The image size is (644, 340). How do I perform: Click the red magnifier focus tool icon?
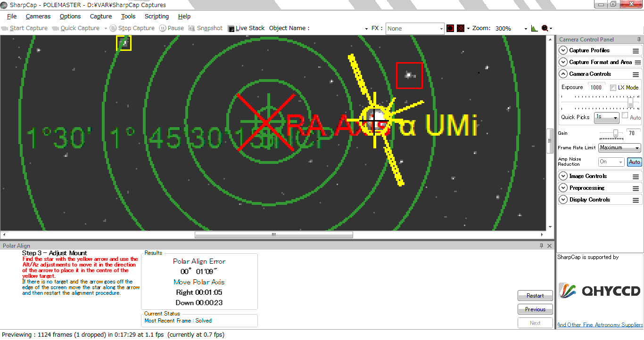pyautogui.click(x=545, y=28)
